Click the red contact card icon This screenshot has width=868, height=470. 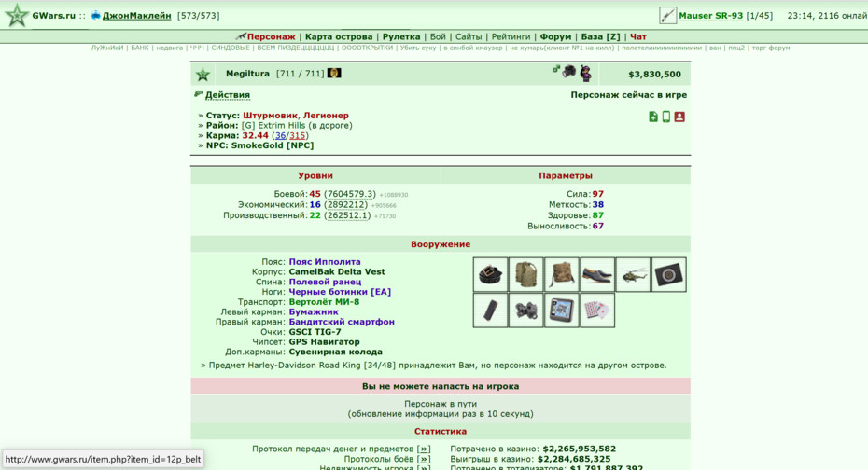tap(679, 117)
